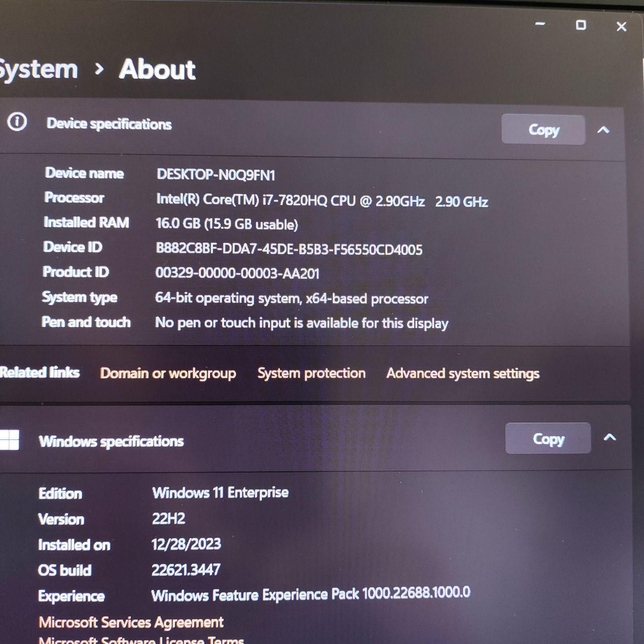Screen dimensions: 644x644
Task: Maximize the Settings window
Action: click(x=581, y=25)
